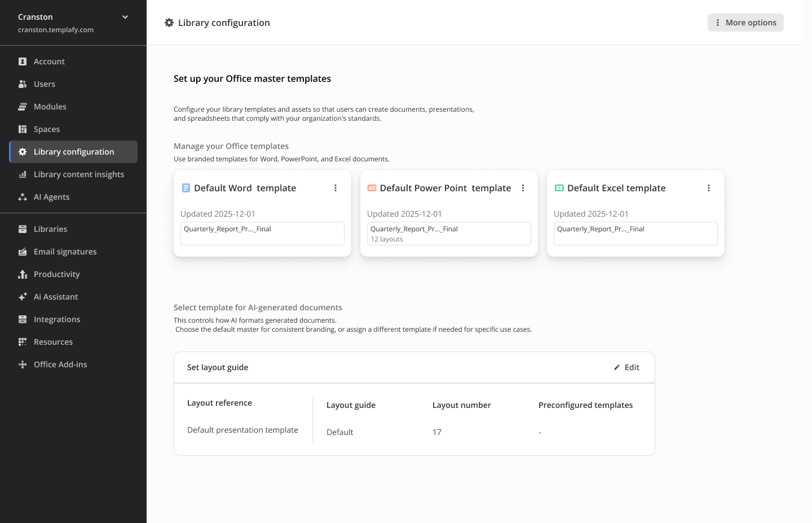This screenshot has height=523, width=812.
Task: Open Ai Assistant in sidebar
Action: click(x=73, y=297)
